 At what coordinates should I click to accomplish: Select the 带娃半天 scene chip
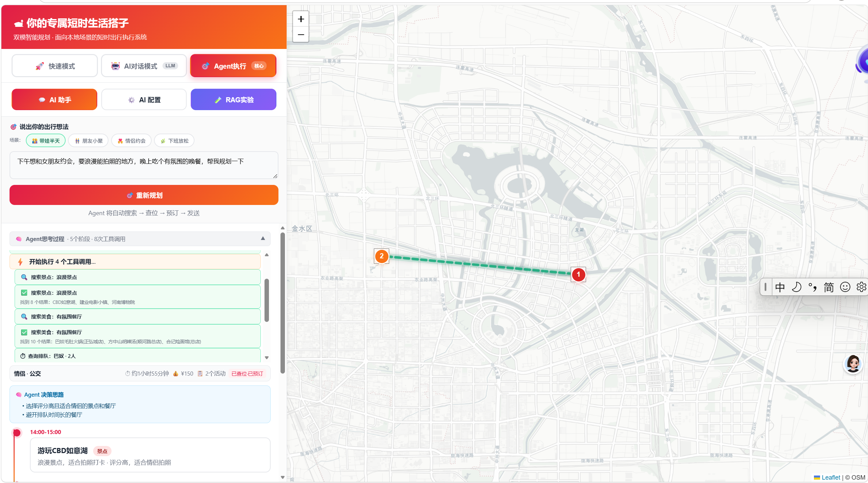pyautogui.click(x=46, y=141)
